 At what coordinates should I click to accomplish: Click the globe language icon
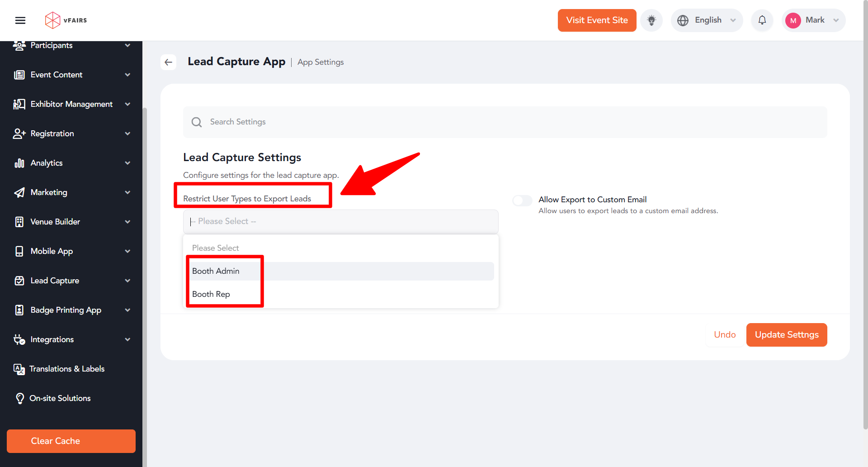(683, 20)
